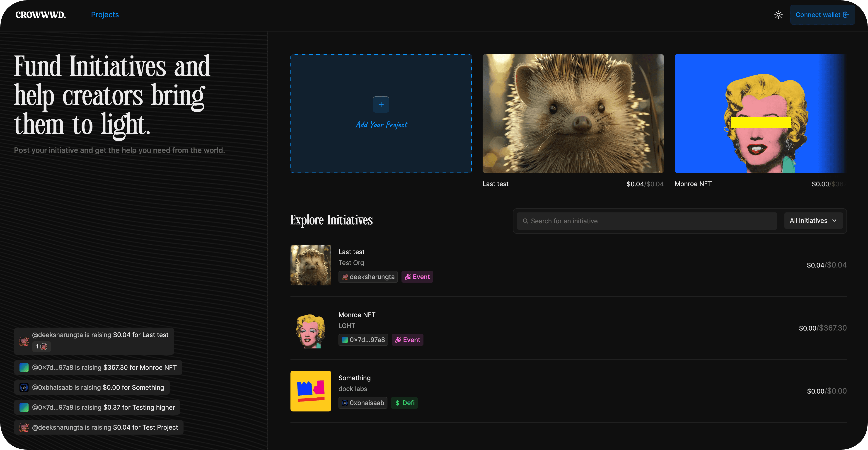Image resolution: width=868 pixels, height=450 pixels.
Task: Open the Last test initiative title in list
Action: click(351, 252)
